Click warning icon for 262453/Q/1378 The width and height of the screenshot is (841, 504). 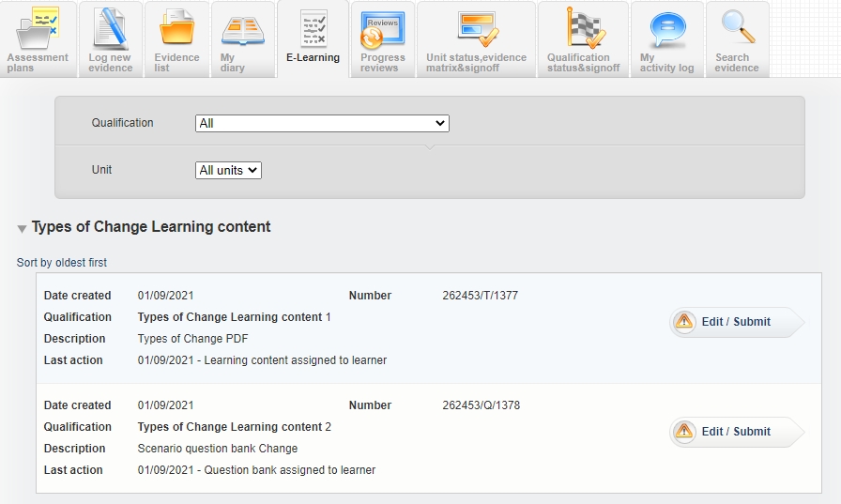point(684,432)
